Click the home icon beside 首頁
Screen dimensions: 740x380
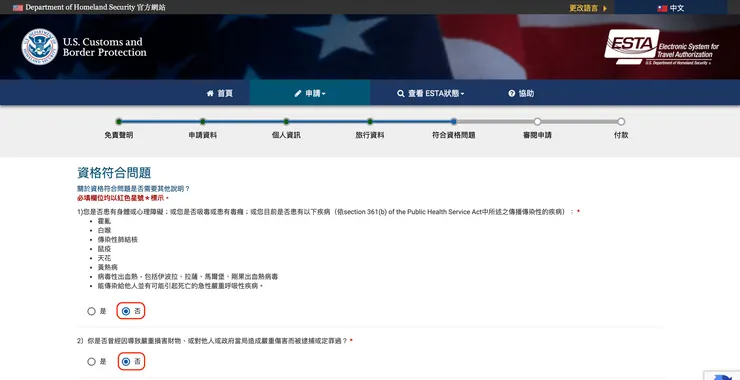(x=210, y=93)
